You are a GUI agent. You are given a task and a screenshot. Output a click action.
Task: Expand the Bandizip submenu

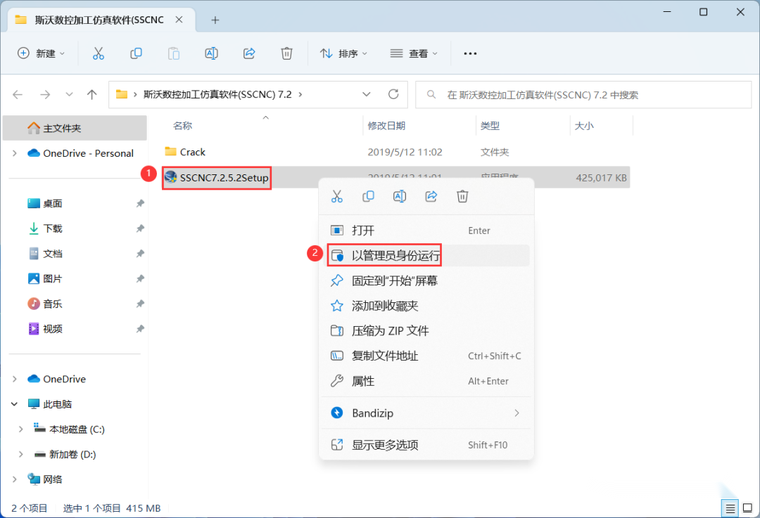pyautogui.click(x=517, y=413)
